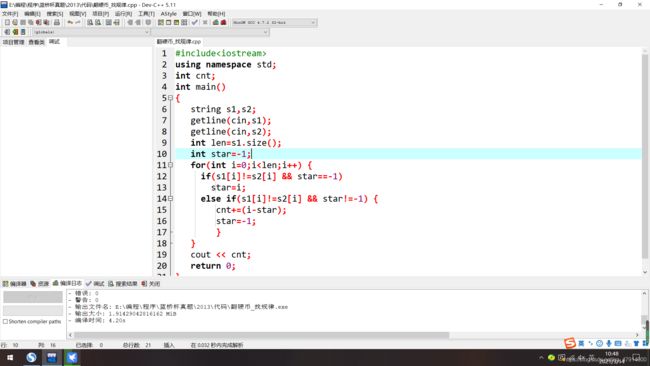Open Sogou browser from the taskbar
Viewport: 650px width, 366px height.
(x=31, y=357)
